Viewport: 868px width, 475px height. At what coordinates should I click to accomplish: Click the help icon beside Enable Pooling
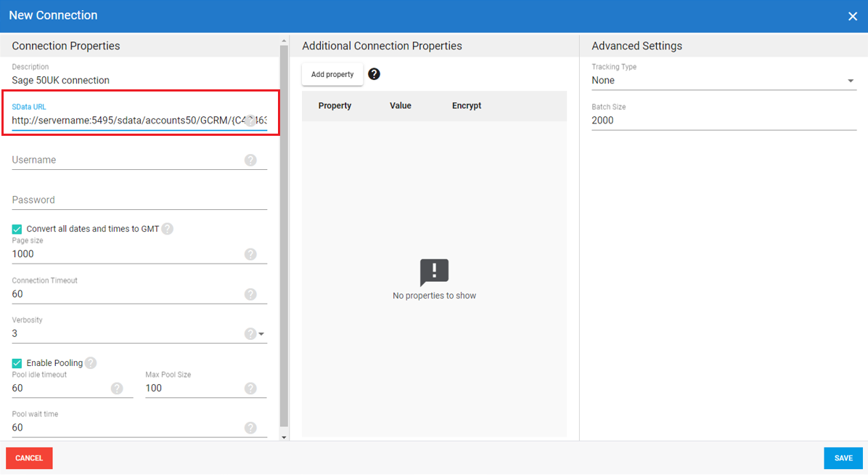pyautogui.click(x=91, y=363)
